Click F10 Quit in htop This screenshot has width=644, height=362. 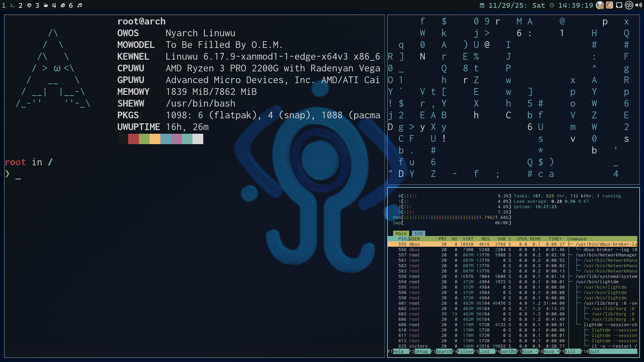(x=594, y=351)
